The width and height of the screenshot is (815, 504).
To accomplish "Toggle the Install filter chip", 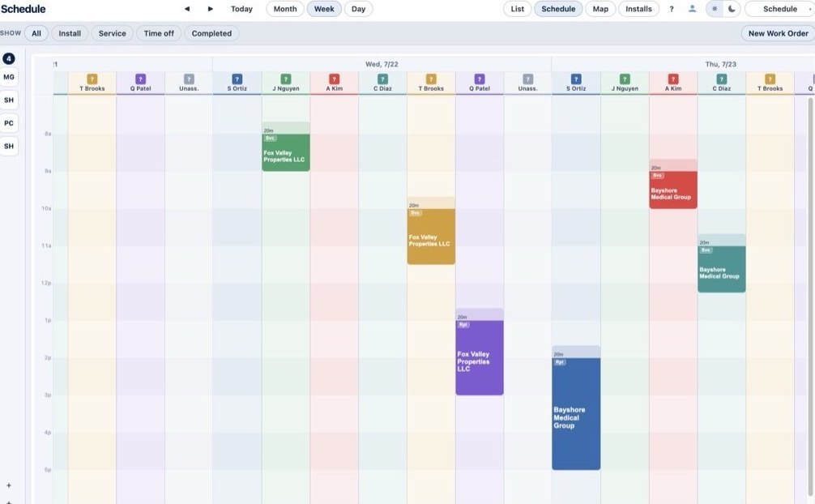I will point(70,33).
